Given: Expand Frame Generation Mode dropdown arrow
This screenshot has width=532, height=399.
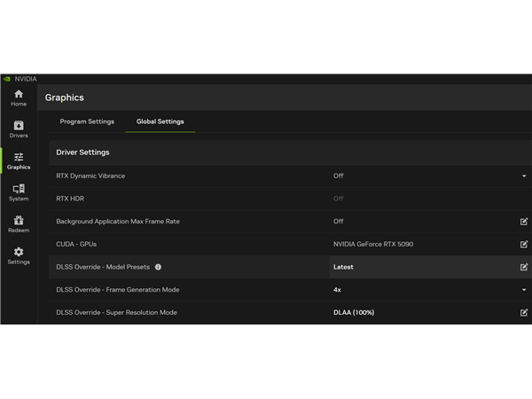Looking at the screenshot, I should [x=524, y=290].
